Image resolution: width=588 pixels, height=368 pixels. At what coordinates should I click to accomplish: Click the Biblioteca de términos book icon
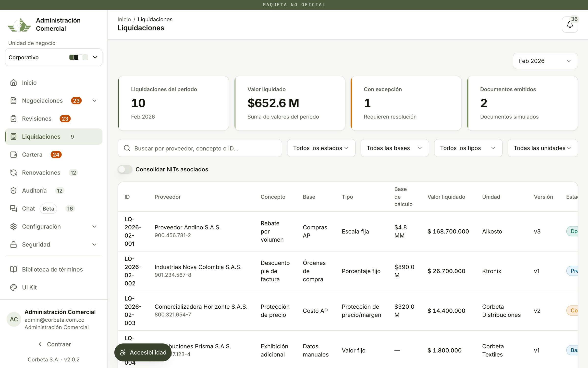pyautogui.click(x=13, y=269)
